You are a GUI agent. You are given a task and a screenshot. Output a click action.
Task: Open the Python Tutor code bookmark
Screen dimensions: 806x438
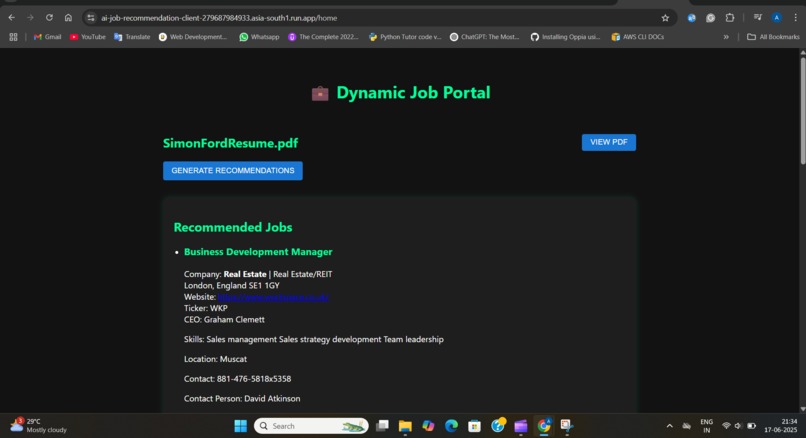pyautogui.click(x=405, y=37)
